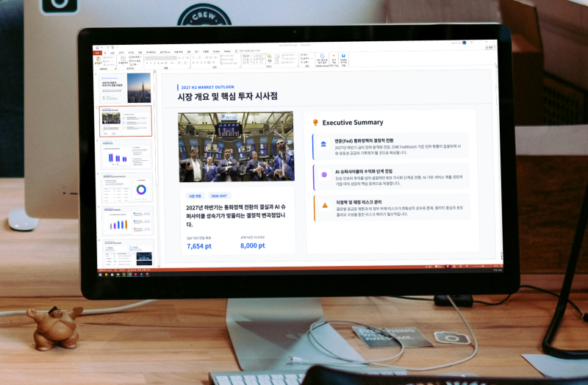Viewport: 588px width, 385px height.
Task: Click the Reset slide icon in the Slides group
Action: coord(135,61)
